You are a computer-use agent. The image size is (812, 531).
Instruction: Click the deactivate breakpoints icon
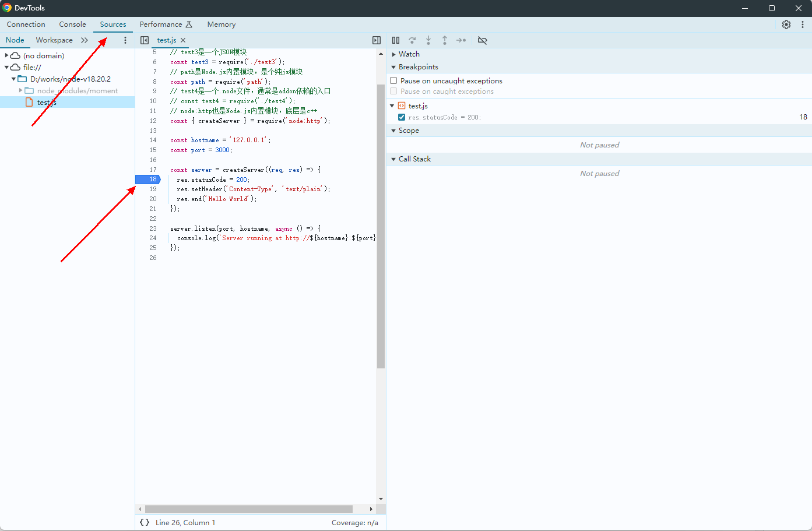(482, 40)
